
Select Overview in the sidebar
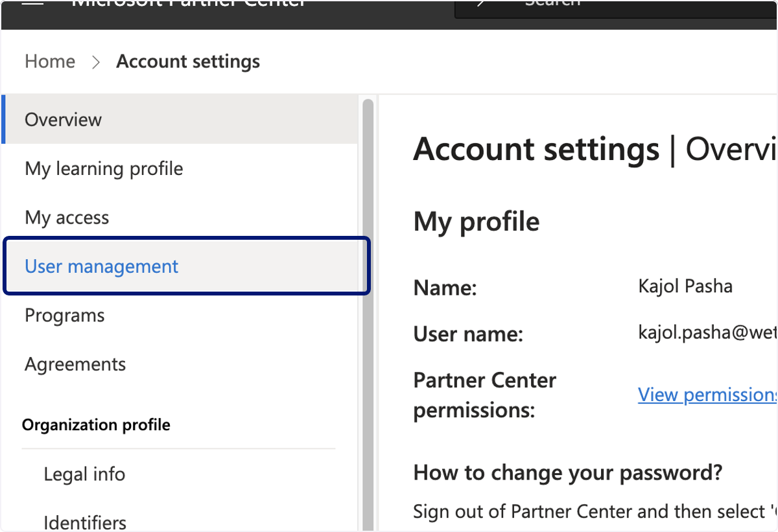pyautogui.click(x=180, y=119)
